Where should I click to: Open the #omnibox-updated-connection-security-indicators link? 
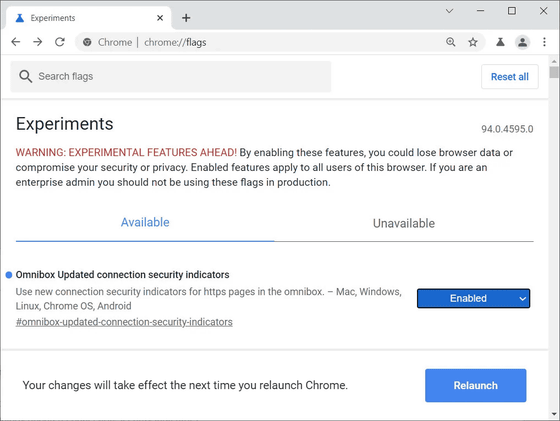(x=124, y=322)
